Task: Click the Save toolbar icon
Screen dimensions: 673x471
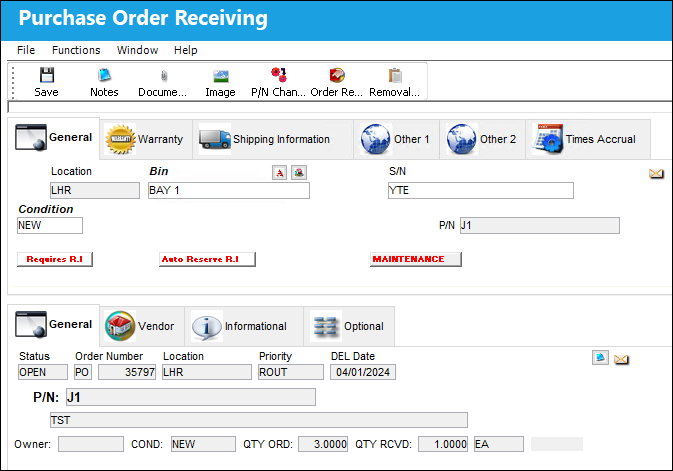Action: tap(47, 75)
